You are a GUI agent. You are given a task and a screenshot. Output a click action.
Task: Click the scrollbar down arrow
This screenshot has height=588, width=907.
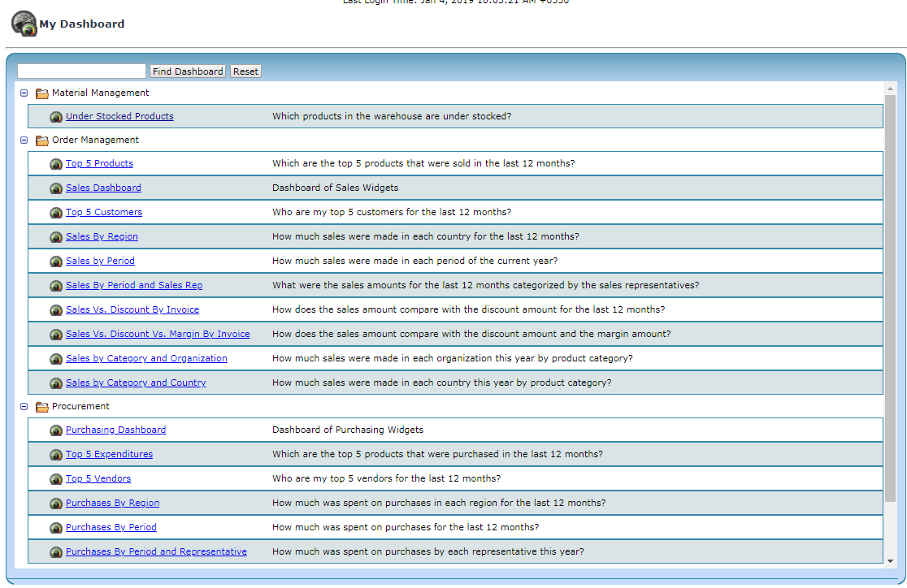pos(890,561)
